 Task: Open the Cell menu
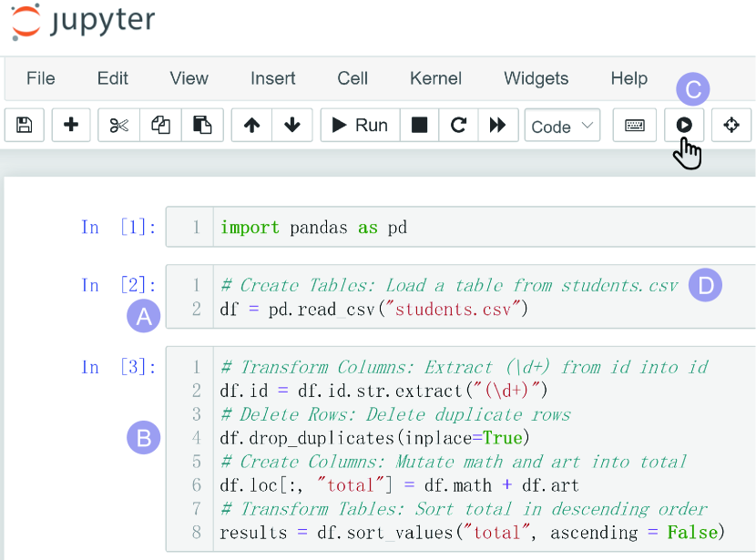click(x=352, y=78)
